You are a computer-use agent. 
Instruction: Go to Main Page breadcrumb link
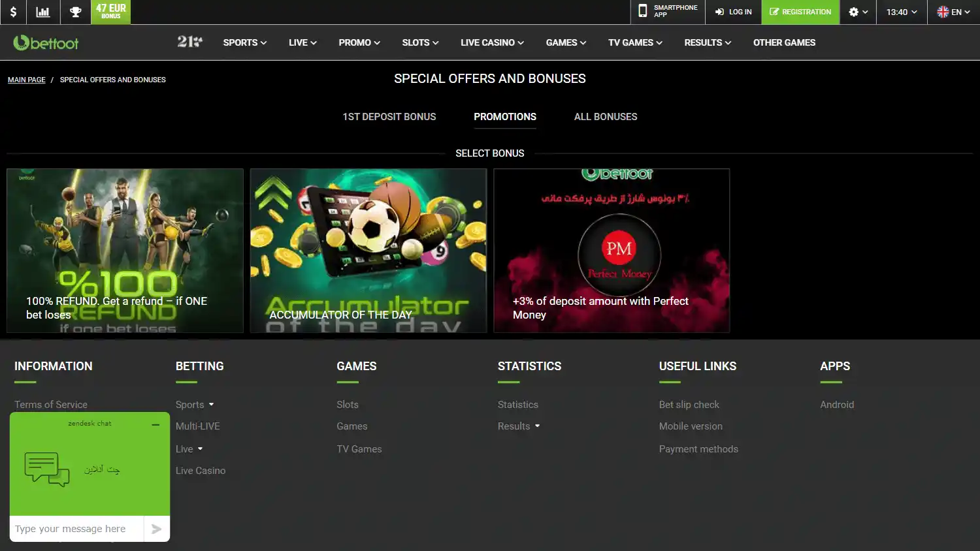pyautogui.click(x=27, y=80)
